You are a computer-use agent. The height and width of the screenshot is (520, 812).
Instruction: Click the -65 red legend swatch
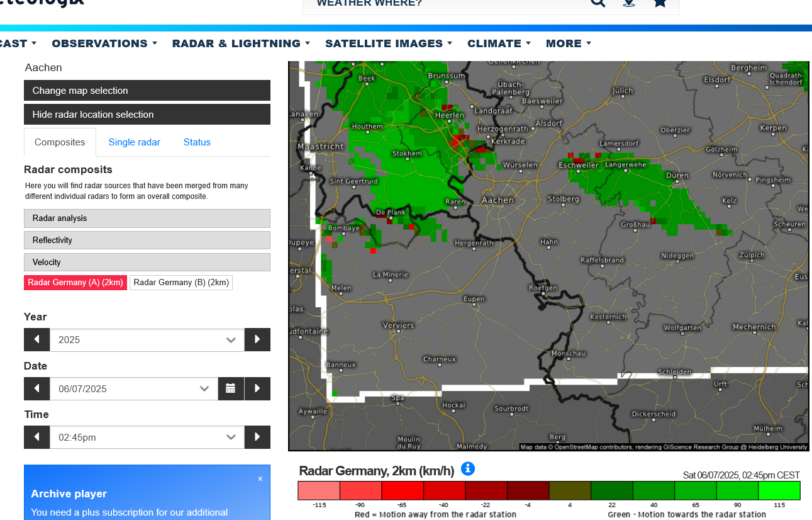[403, 490]
